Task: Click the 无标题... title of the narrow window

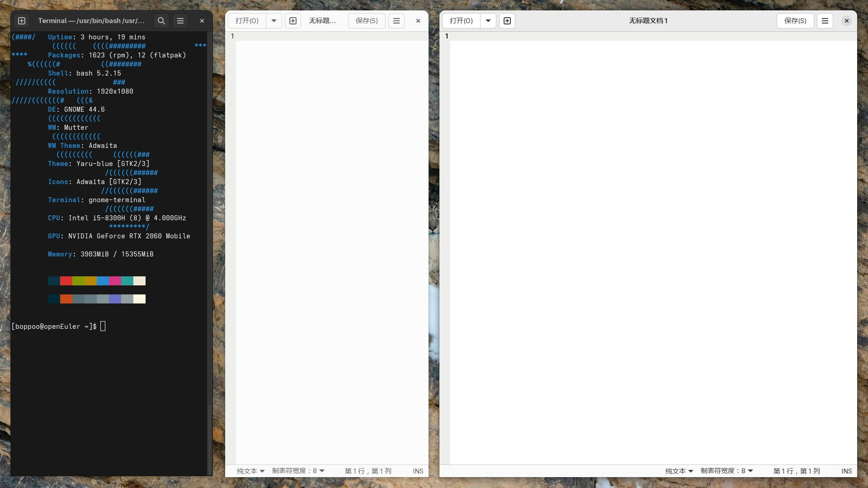Action: pos(322,21)
